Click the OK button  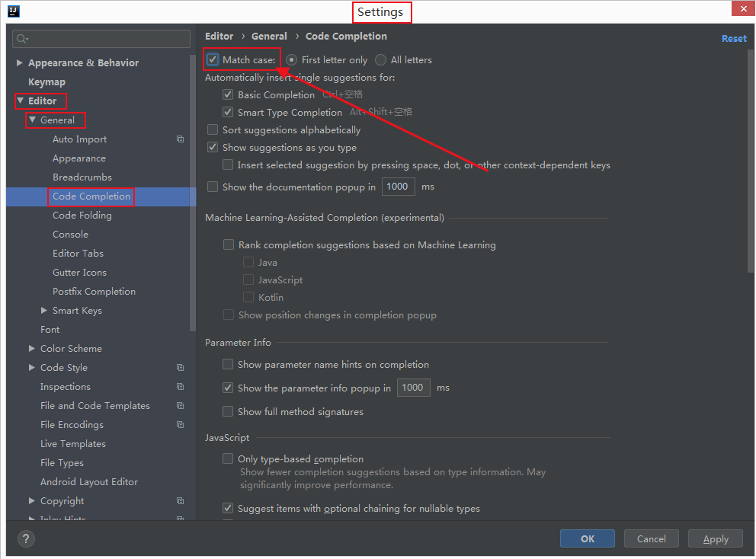(x=588, y=538)
